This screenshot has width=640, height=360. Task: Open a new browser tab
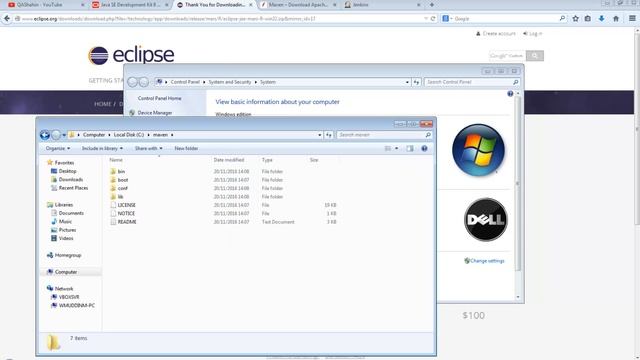point(431,5)
